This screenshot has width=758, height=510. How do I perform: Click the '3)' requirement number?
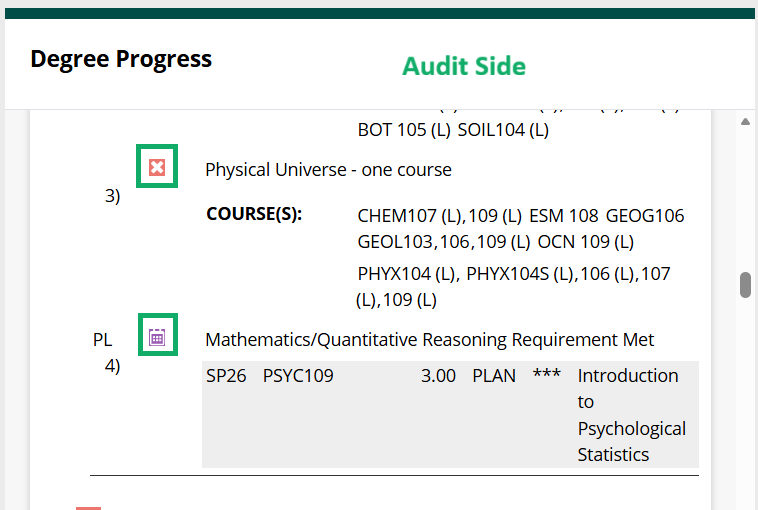[x=112, y=196]
